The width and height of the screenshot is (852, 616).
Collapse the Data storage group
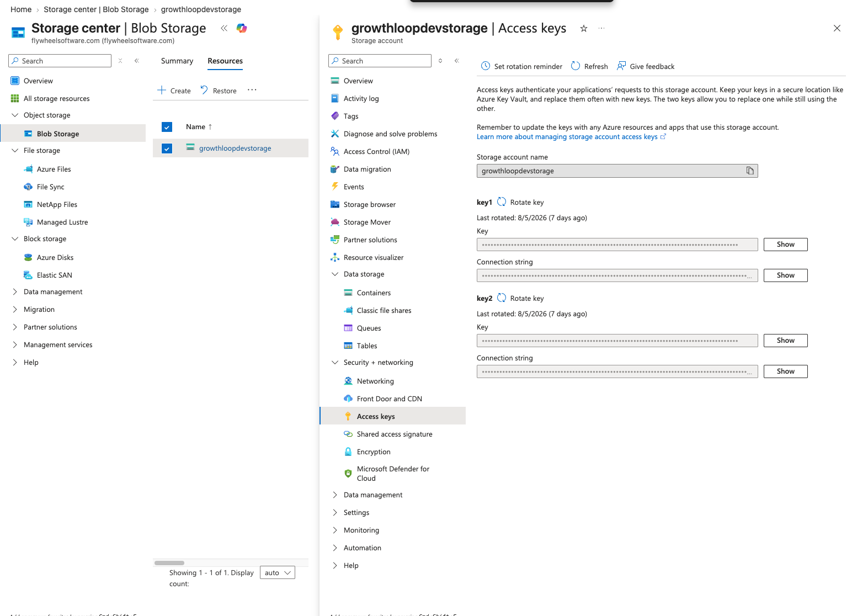335,274
